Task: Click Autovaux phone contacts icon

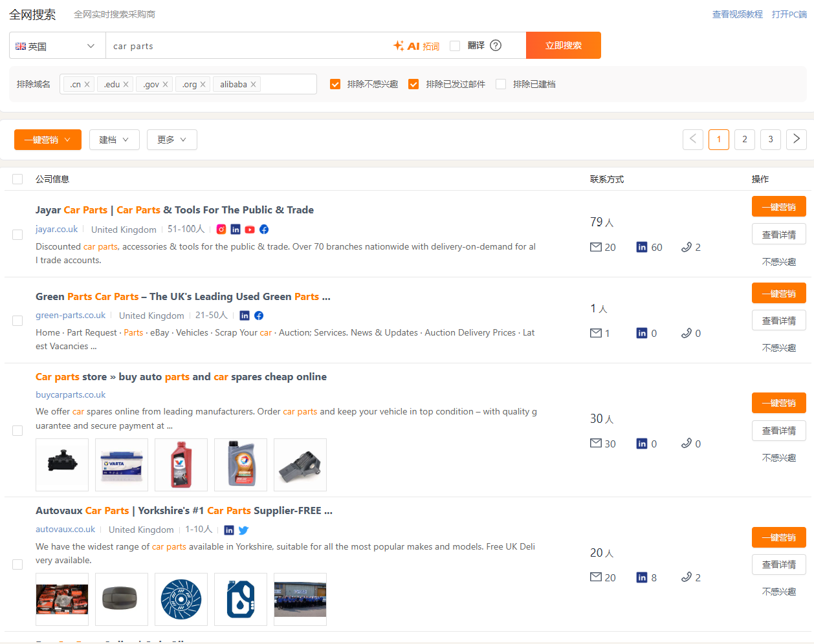Action: [x=687, y=577]
